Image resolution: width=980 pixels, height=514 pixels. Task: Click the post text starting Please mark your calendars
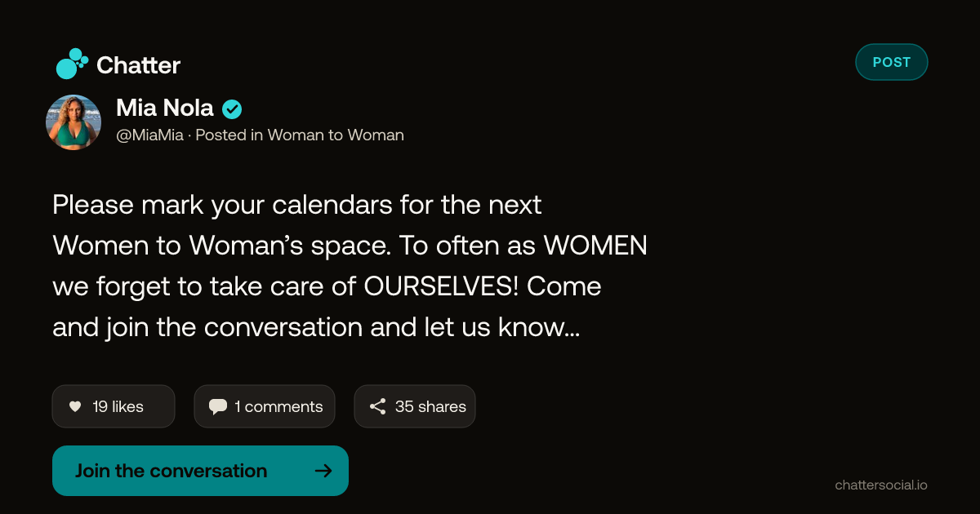[x=350, y=266]
